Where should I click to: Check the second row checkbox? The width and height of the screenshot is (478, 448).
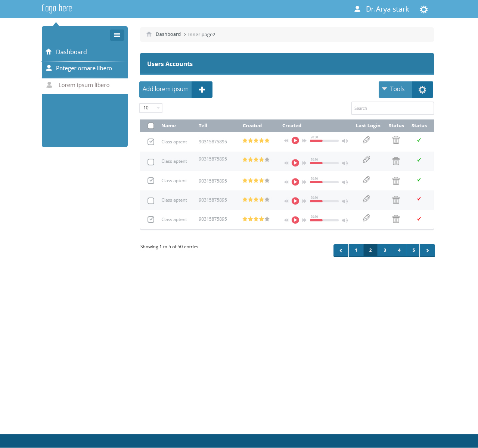151,162
